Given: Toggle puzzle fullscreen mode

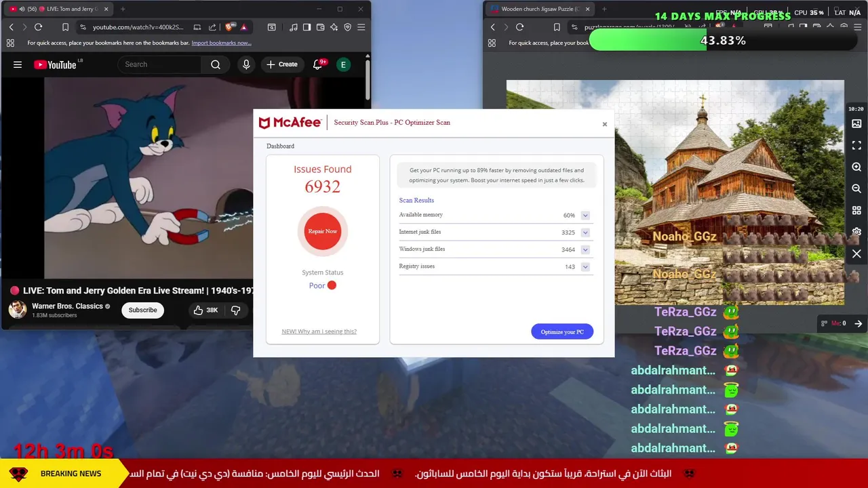Looking at the screenshot, I should [x=856, y=146].
